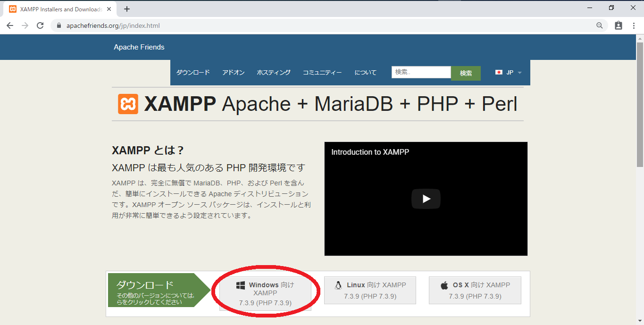Viewport: 644px width, 325px height.
Task: Select the XAMPP Installers and Downloads tab
Action: click(60, 9)
